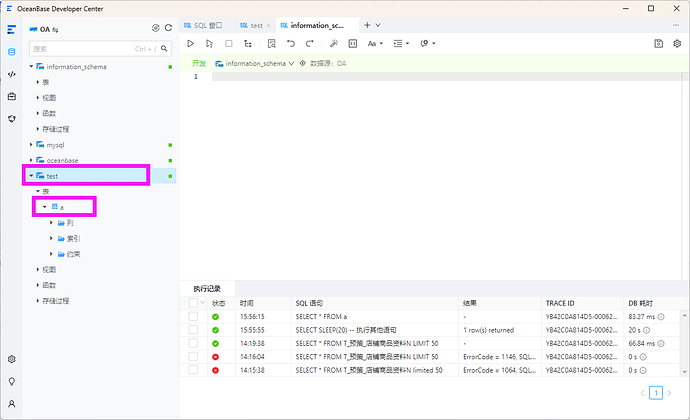Image resolution: width=690 pixels, height=420 pixels.
Task: Open the user account icon
Action: (12, 404)
